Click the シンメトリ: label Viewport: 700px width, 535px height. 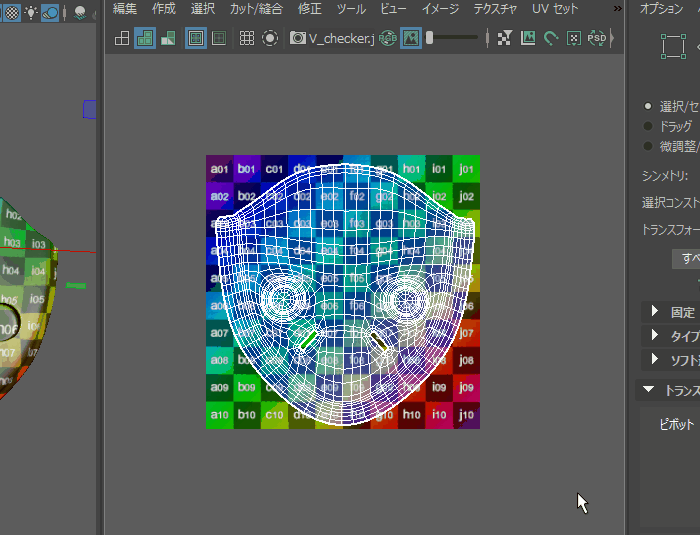coord(665,176)
